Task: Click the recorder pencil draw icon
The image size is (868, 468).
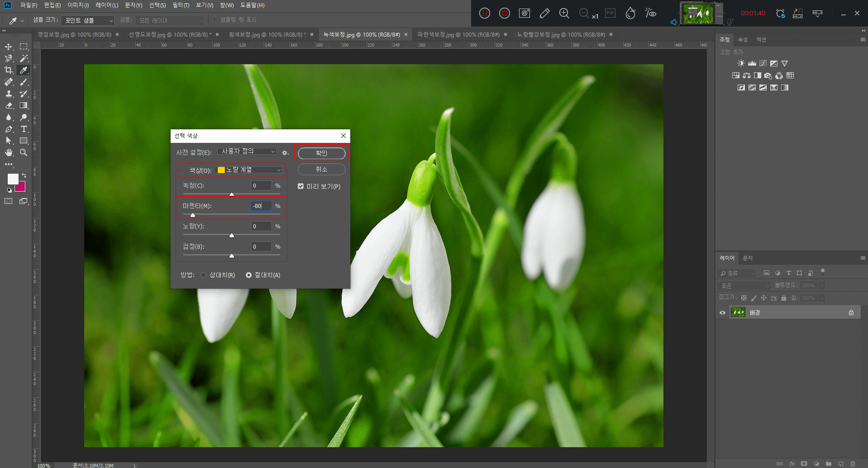Action: (x=544, y=13)
